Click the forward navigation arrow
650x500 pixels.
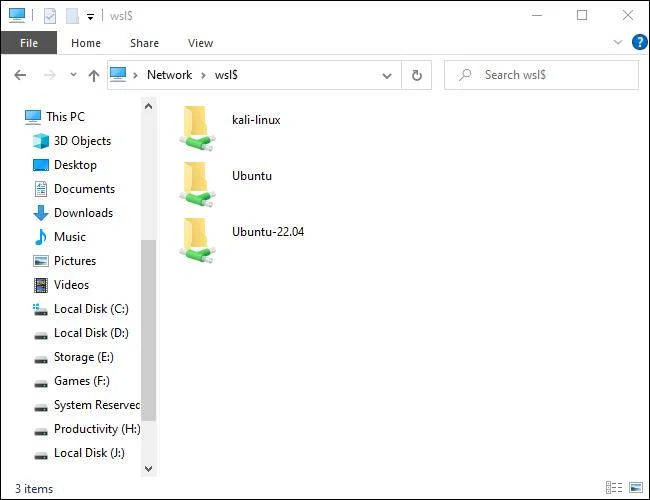pyautogui.click(x=50, y=75)
